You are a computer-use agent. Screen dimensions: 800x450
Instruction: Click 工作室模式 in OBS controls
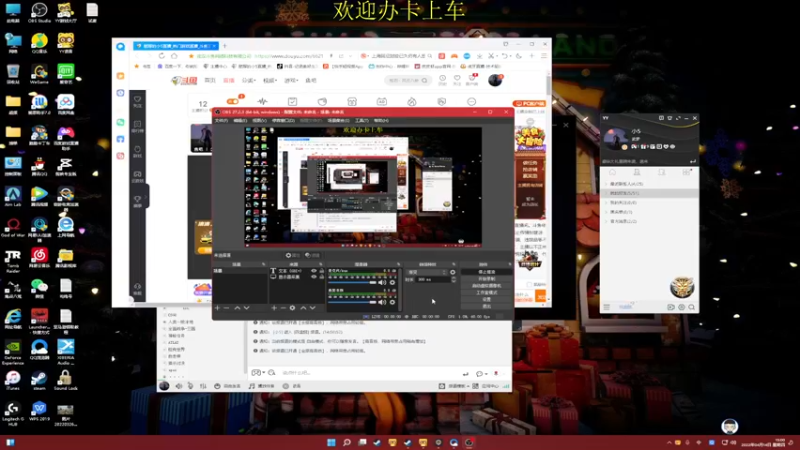pos(487,293)
